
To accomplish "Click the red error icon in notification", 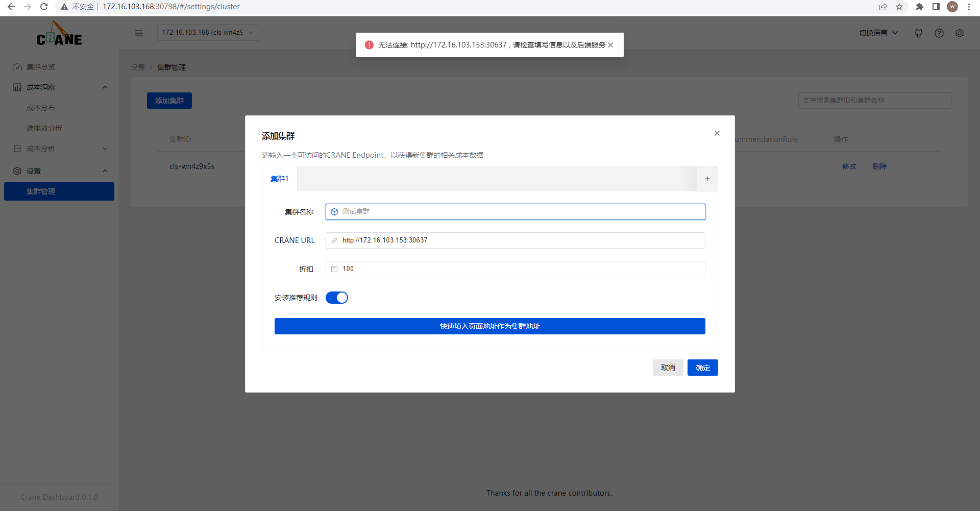I will point(369,45).
